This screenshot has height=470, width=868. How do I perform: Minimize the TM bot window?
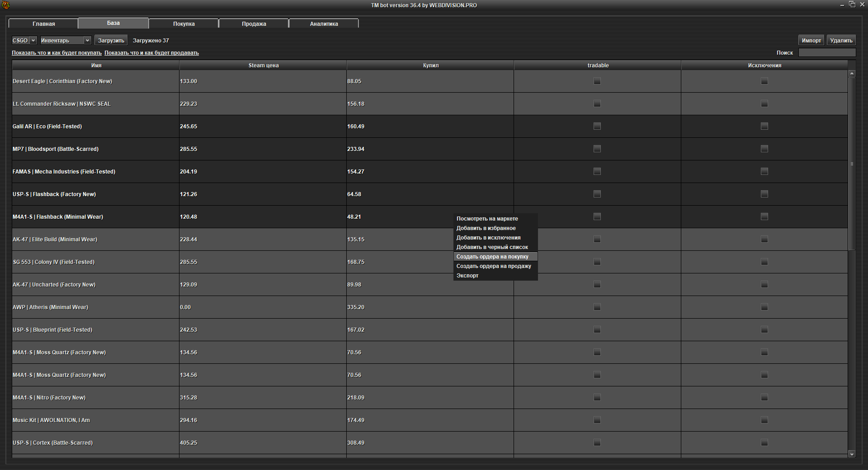842,5
